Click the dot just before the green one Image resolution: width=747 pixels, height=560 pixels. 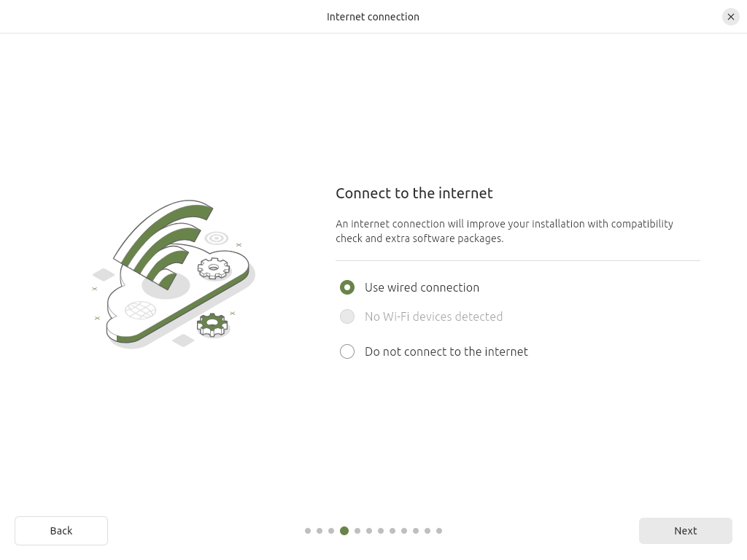331,531
